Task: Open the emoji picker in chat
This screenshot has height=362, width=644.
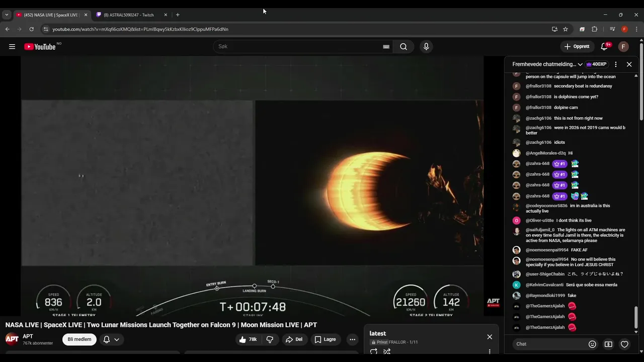Action: click(592, 344)
